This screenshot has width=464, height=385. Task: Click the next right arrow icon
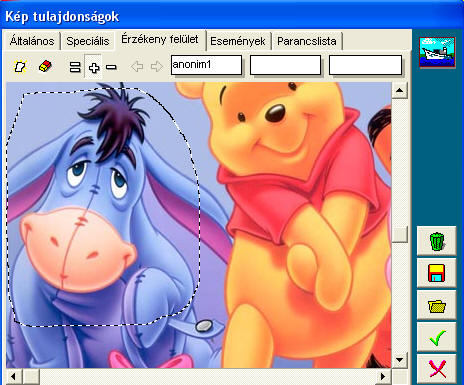[157, 67]
